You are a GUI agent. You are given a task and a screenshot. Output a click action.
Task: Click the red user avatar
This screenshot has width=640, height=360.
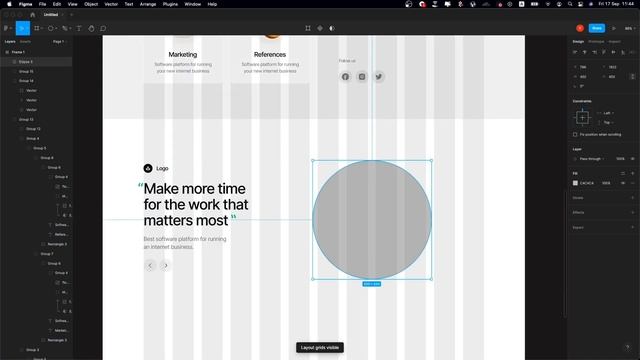click(580, 28)
